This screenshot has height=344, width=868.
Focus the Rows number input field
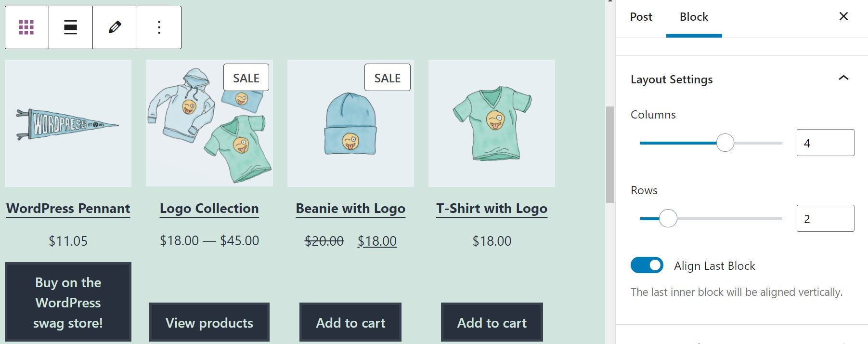(825, 218)
